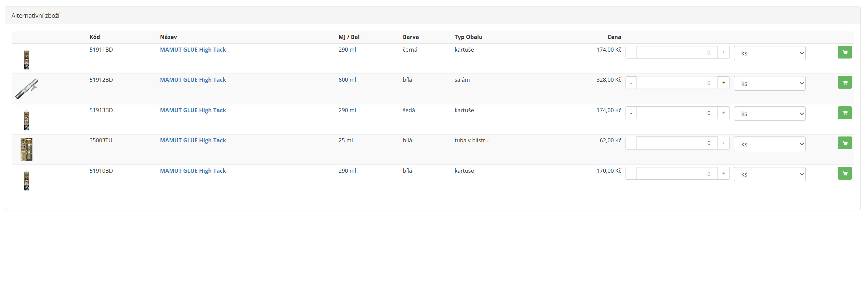Add grey 51913BD cartridge to cart
Screen dimensions: 868x299
844,113
